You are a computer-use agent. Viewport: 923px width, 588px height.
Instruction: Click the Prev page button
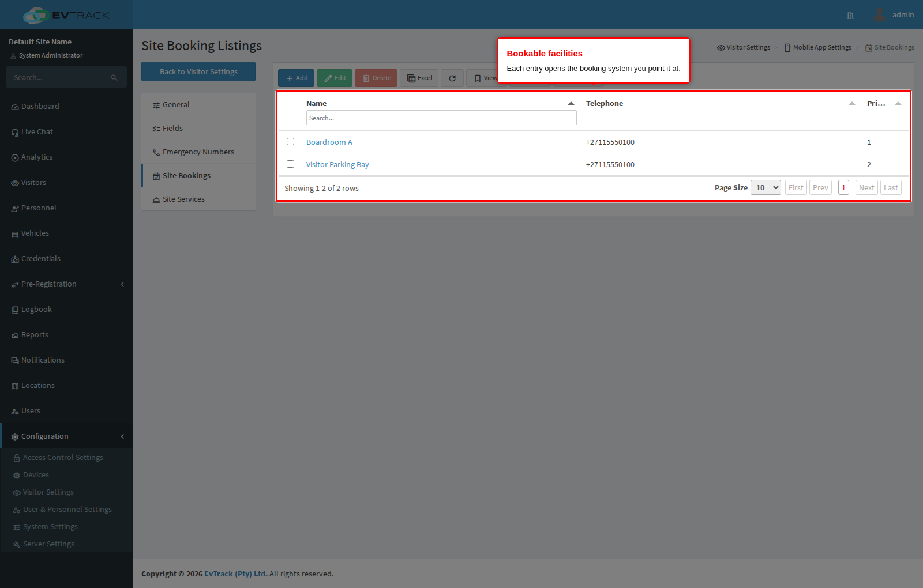(820, 187)
